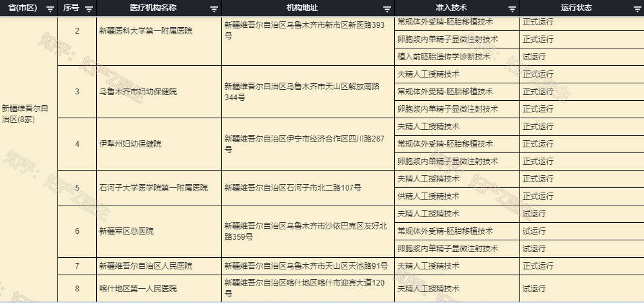Click 夫精人工授精技术 in 喀什地区第一人民医院 row

[457, 289]
